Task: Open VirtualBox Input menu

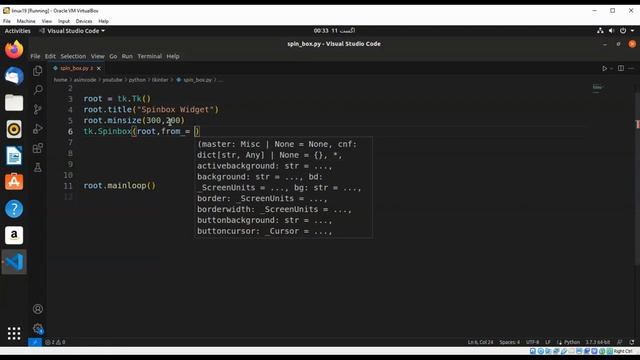Action: coord(64,21)
